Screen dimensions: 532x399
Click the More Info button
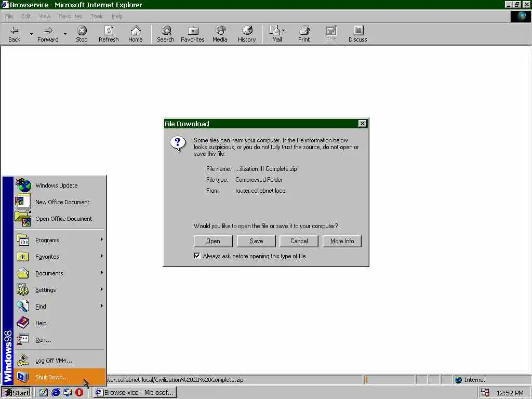click(342, 241)
